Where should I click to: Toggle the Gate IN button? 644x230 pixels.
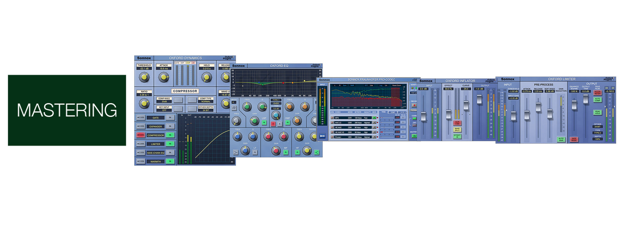170,118
